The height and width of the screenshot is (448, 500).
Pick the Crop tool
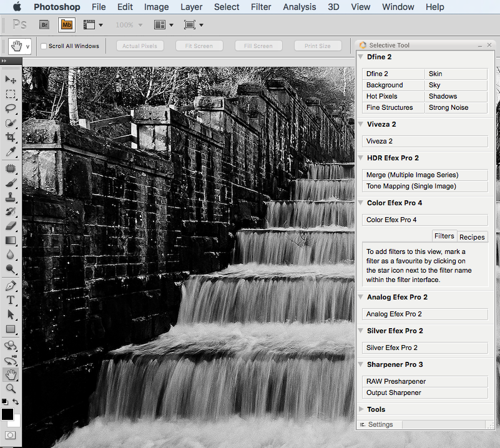(x=11, y=137)
